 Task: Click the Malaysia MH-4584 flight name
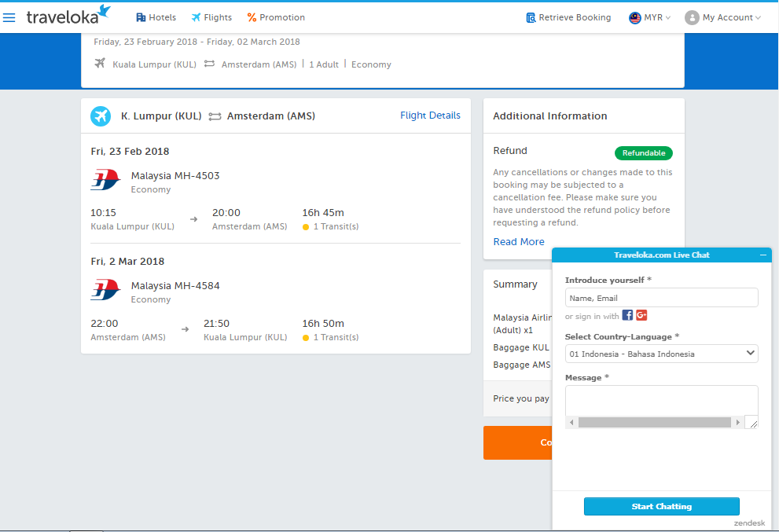tap(175, 285)
